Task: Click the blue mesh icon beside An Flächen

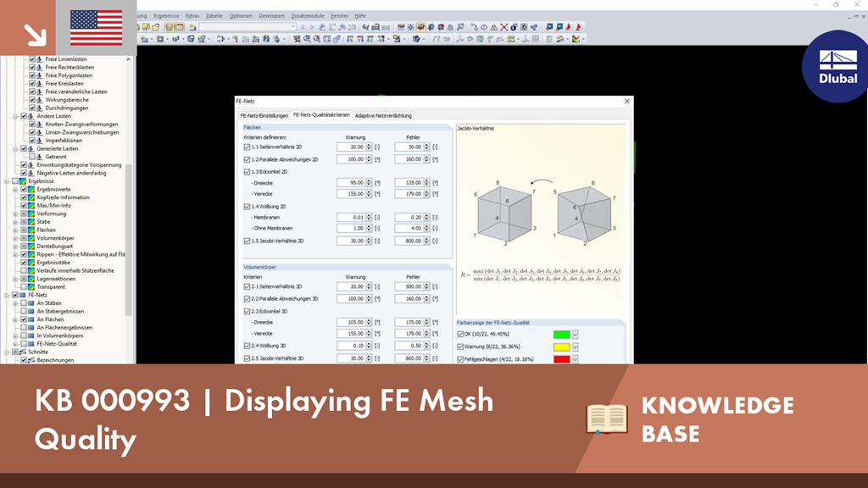Action: pyautogui.click(x=31, y=319)
